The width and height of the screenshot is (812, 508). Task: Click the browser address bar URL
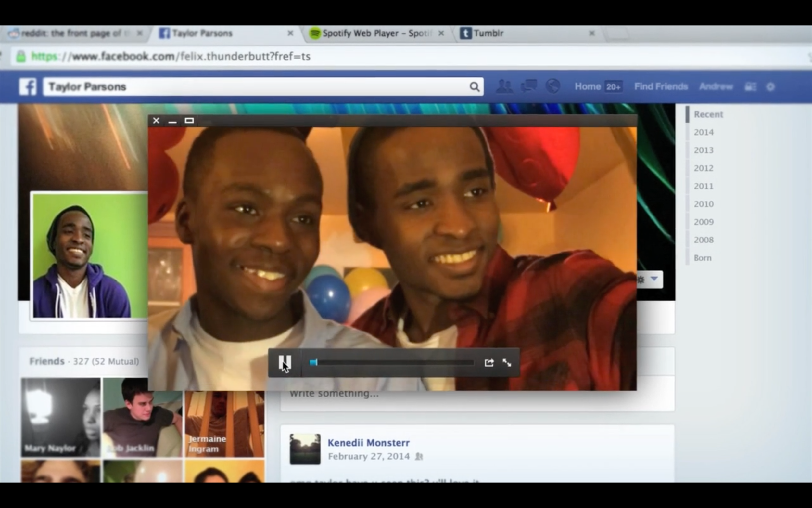pyautogui.click(x=188, y=57)
